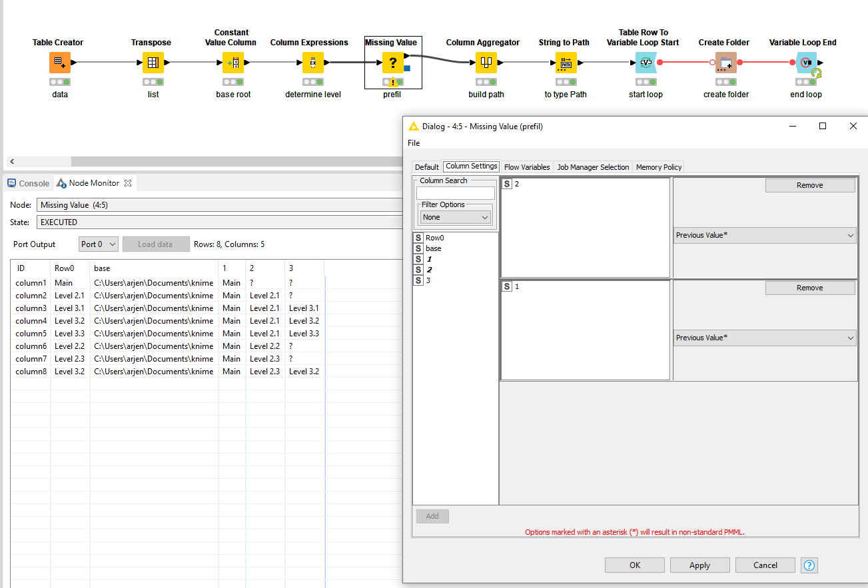Switch to the Memory Policy tab

pyautogui.click(x=658, y=166)
